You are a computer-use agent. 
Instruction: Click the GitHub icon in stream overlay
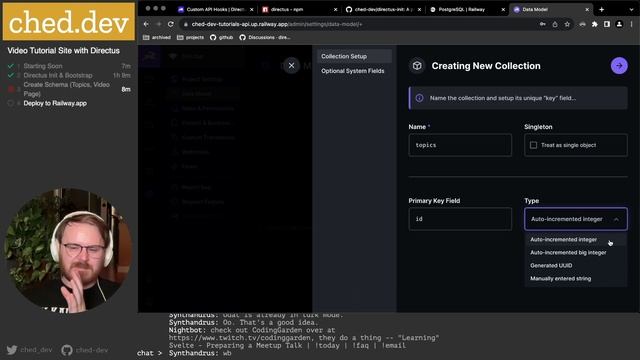tap(67, 350)
